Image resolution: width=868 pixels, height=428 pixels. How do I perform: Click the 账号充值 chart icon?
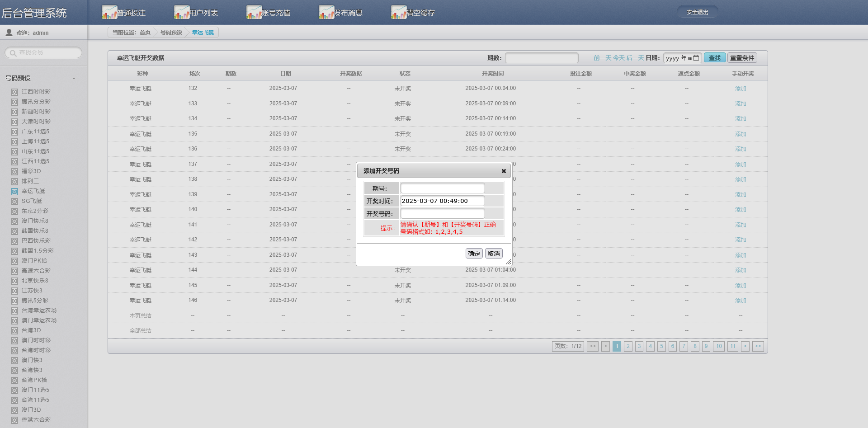coord(254,12)
